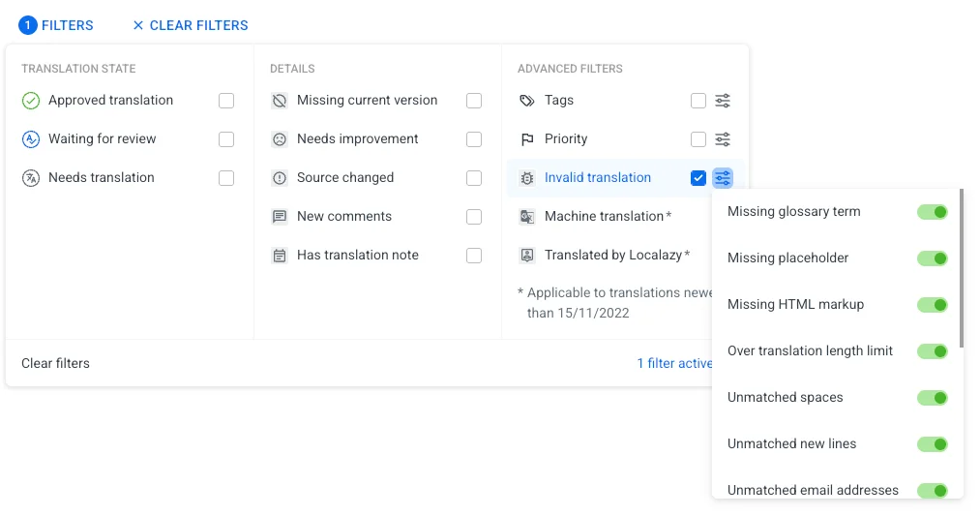Viewport: 980px width, 516px height.
Task: Open the Priority filter options
Action: click(x=723, y=139)
